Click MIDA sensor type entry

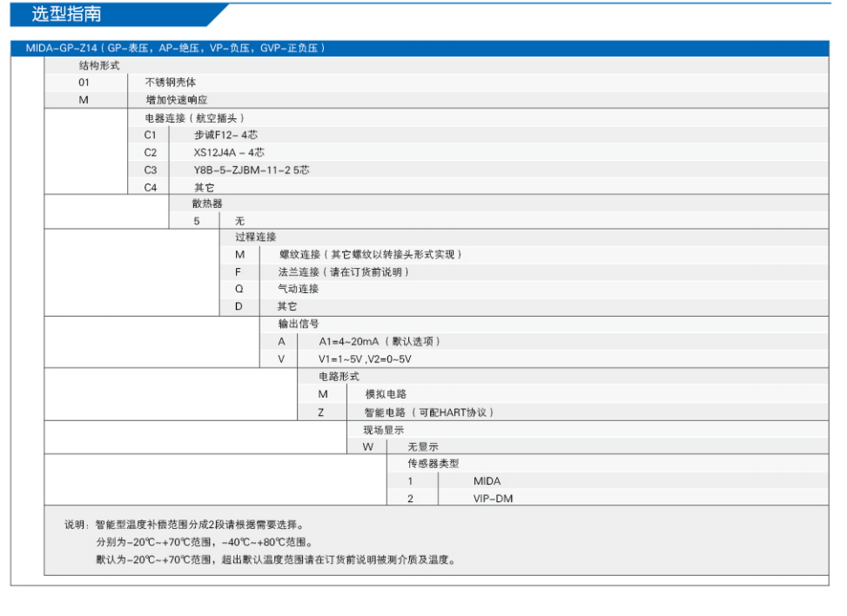coord(487,481)
